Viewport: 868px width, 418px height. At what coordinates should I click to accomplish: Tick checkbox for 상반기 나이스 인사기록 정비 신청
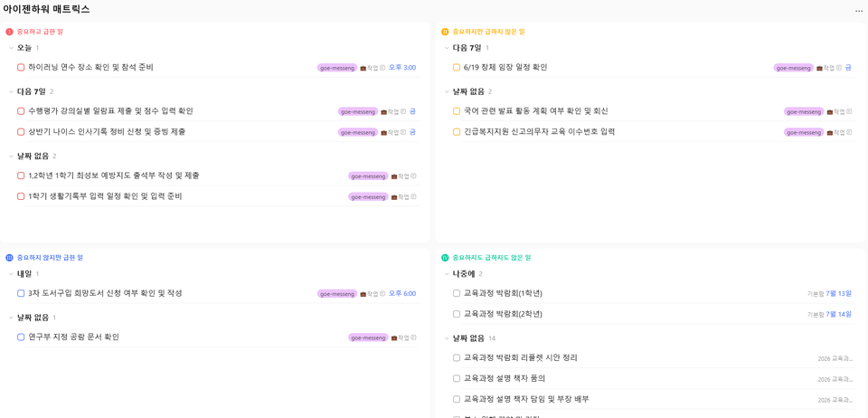pyautogui.click(x=21, y=132)
